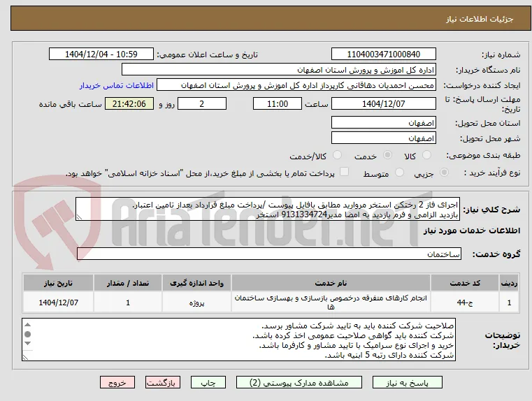Select the جزیی purchase type radio
Image resolution: width=532 pixels, height=401 pixels.
point(444,173)
